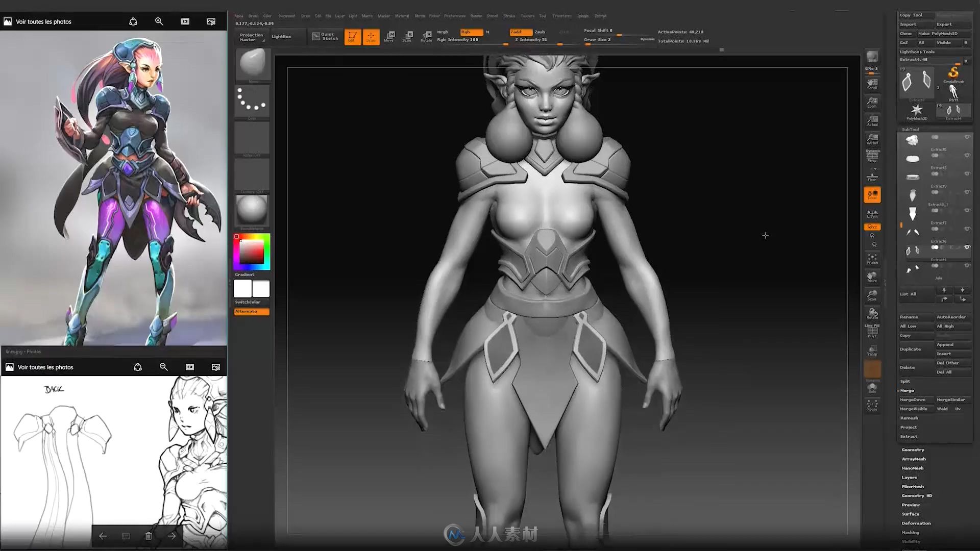Toggle XYZ rotation mode
This screenshot has height=551, width=980.
pyautogui.click(x=872, y=227)
